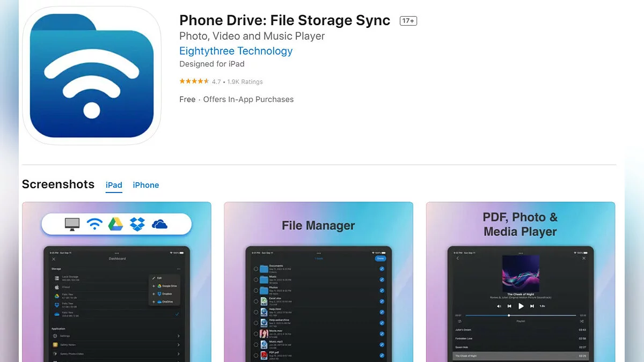Click the Google Drive icon in white banner
The width and height of the screenshot is (644, 362).
pos(115,224)
